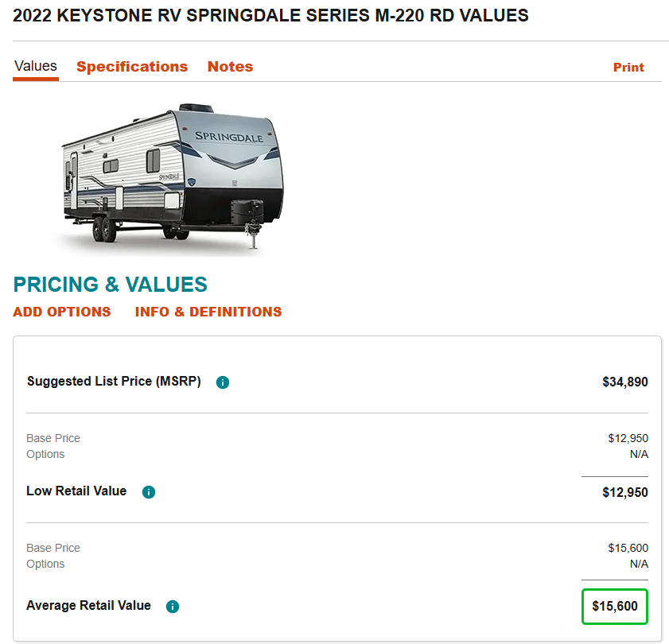This screenshot has height=644, width=669.
Task: Click the info icon next to Low Retail Value
Action: pos(148,492)
